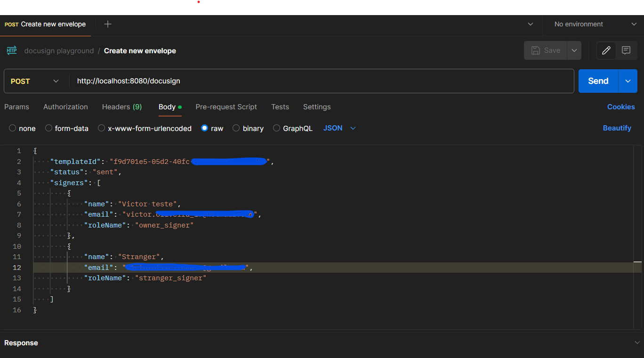Click the "stranger_signer" roleName value
Screen dimensions: 644x358
click(x=171, y=278)
